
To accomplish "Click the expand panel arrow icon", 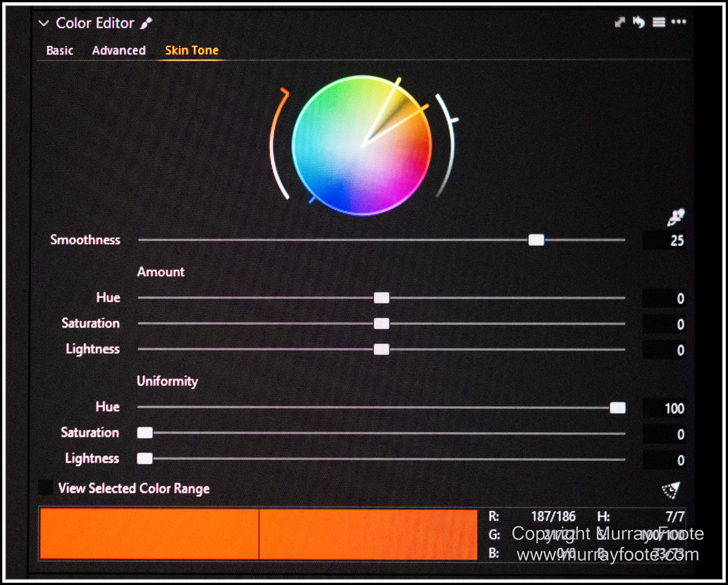I will pos(619,22).
